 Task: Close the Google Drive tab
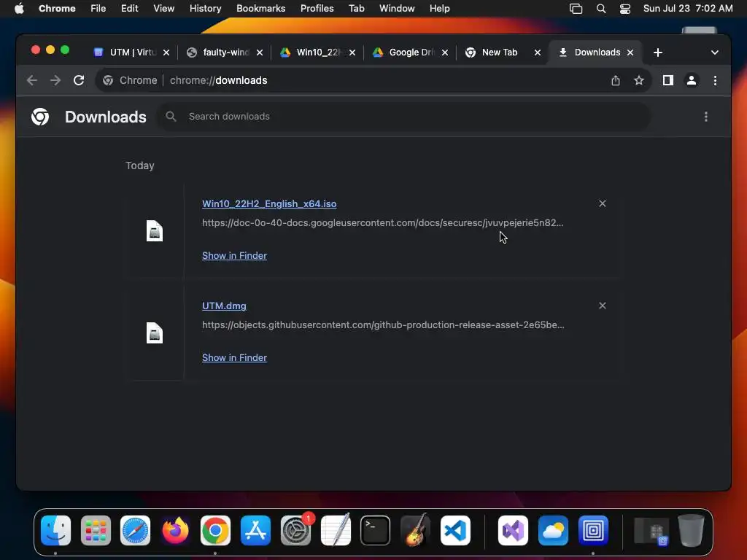tap(444, 52)
